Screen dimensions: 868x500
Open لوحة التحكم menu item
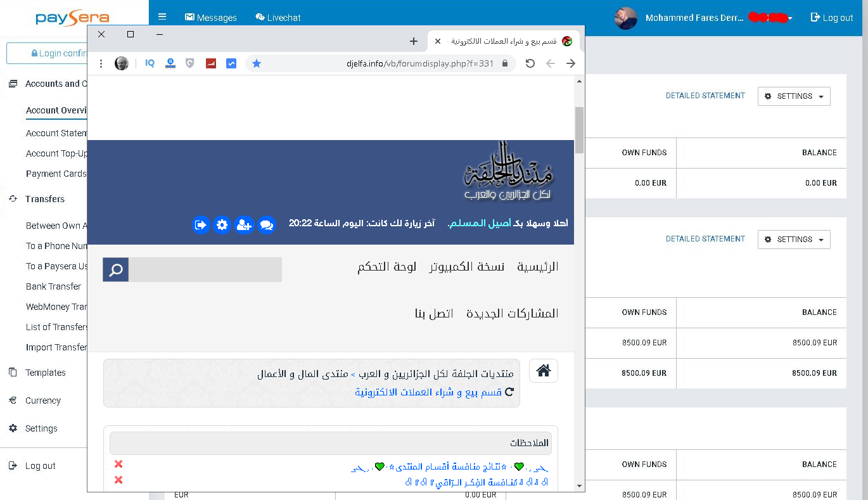tap(387, 267)
